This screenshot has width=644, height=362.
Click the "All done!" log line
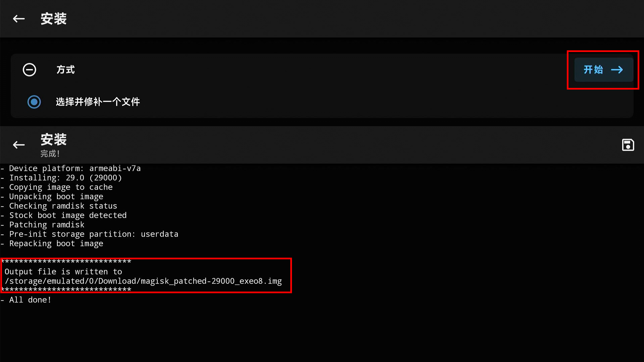point(30,300)
